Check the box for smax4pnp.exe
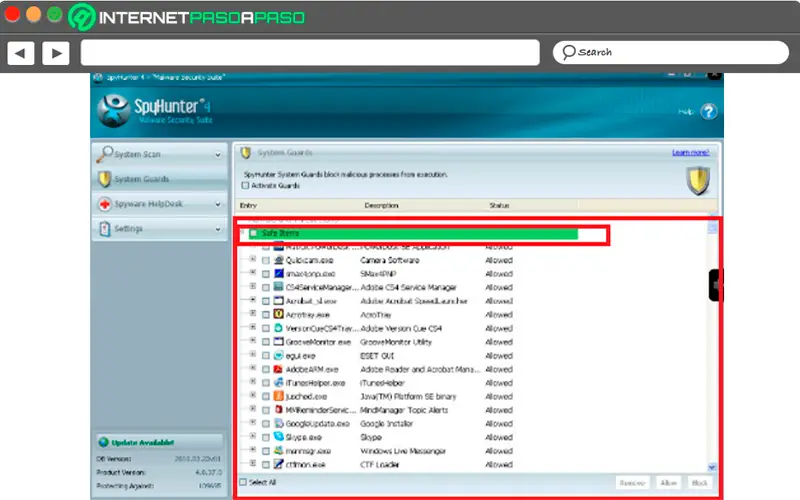Image resolution: width=800 pixels, height=500 pixels. [266, 274]
